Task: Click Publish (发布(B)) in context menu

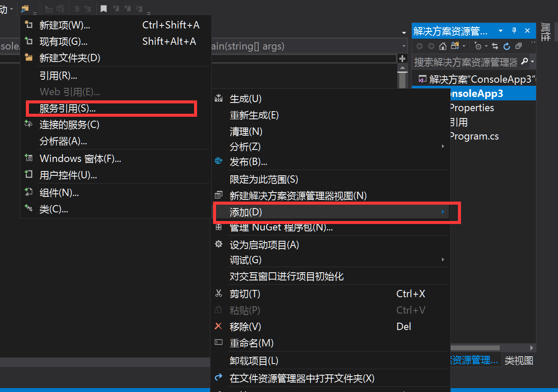Action: pos(330,162)
